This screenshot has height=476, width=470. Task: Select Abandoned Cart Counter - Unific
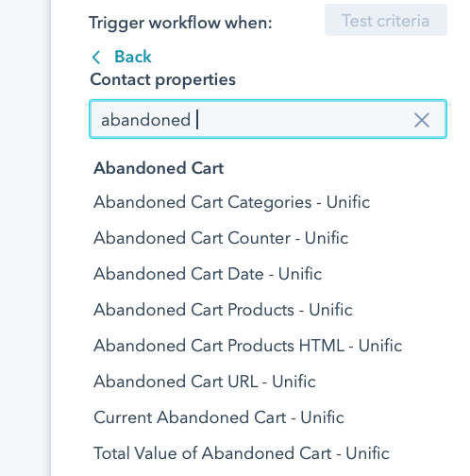point(221,238)
